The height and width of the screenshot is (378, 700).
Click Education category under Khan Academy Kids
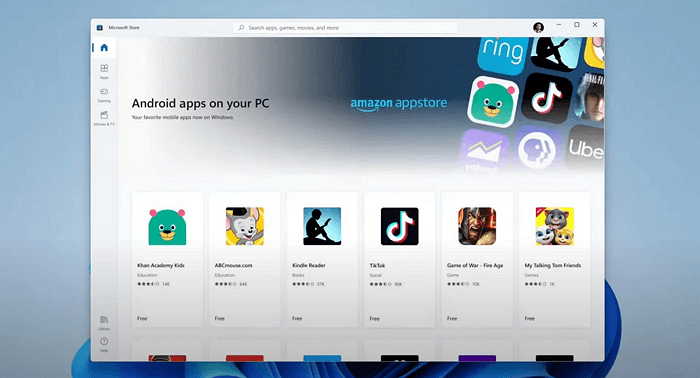click(147, 275)
